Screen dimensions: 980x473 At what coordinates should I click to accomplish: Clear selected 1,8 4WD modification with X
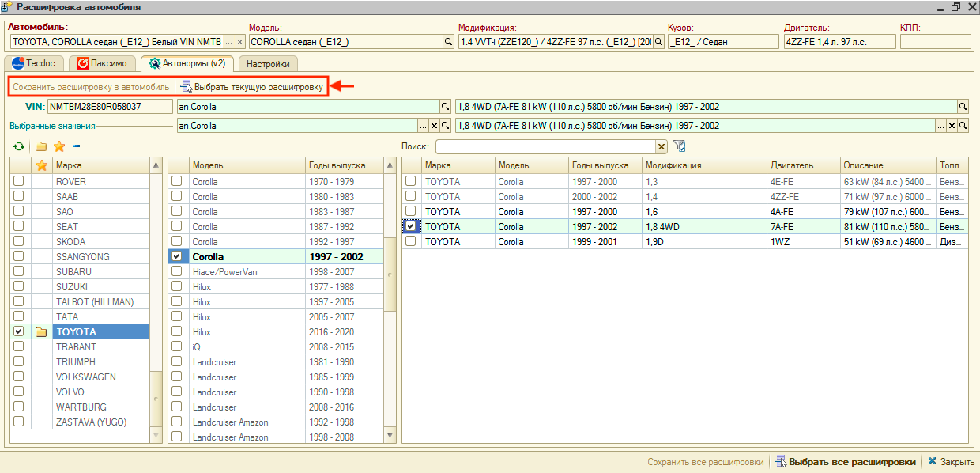952,126
